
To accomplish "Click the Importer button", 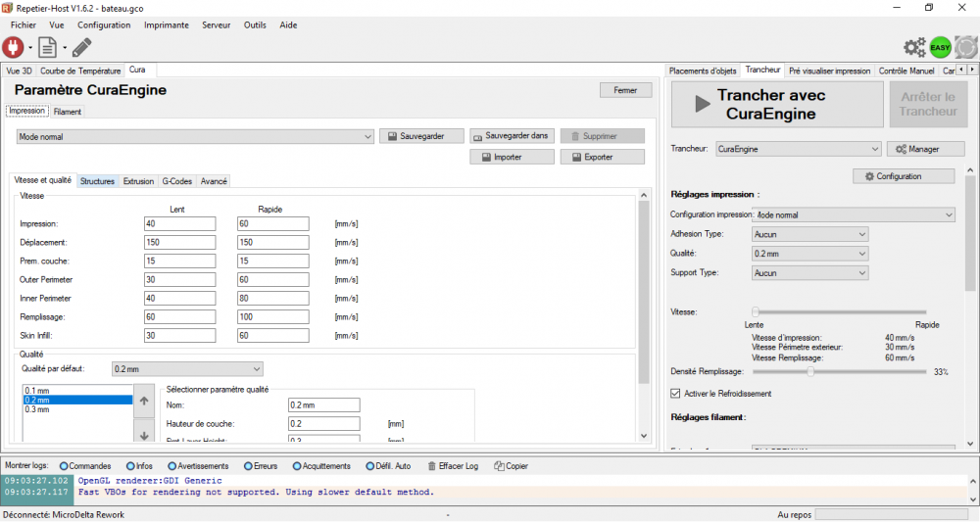I will click(512, 158).
